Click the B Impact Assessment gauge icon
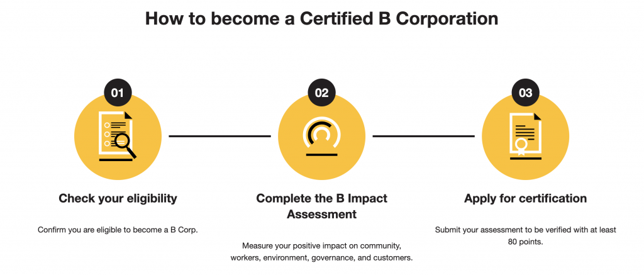 coord(321,137)
